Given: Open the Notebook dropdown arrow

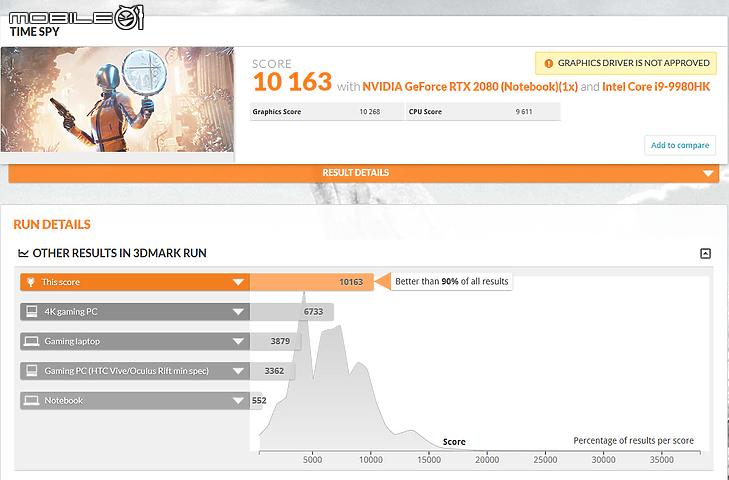Looking at the screenshot, I should point(238,400).
